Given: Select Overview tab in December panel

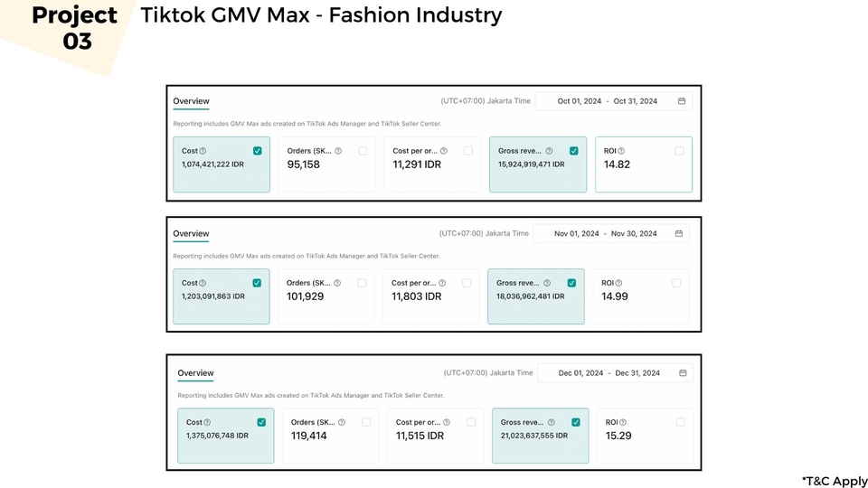Looking at the screenshot, I should pyautogui.click(x=195, y=373).
